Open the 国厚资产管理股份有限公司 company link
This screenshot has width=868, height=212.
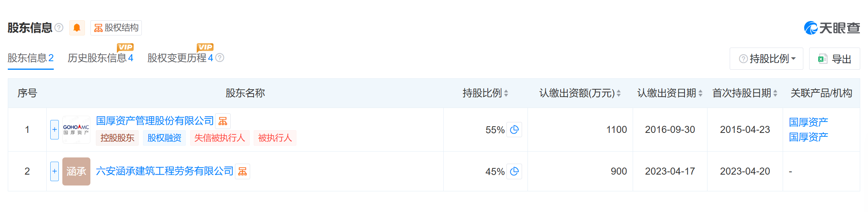click(155, 121)
